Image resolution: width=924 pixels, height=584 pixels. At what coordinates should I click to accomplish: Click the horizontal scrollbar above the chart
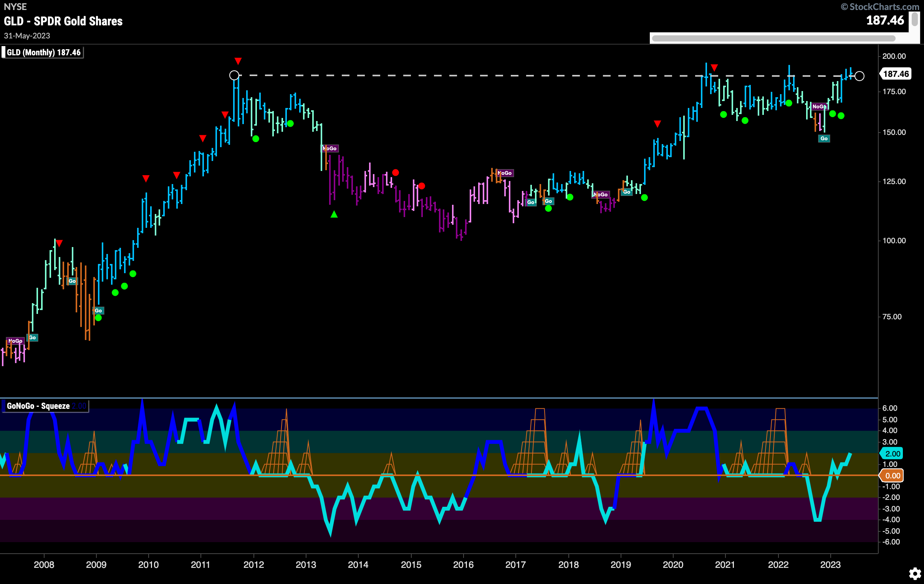coord(773,38)
